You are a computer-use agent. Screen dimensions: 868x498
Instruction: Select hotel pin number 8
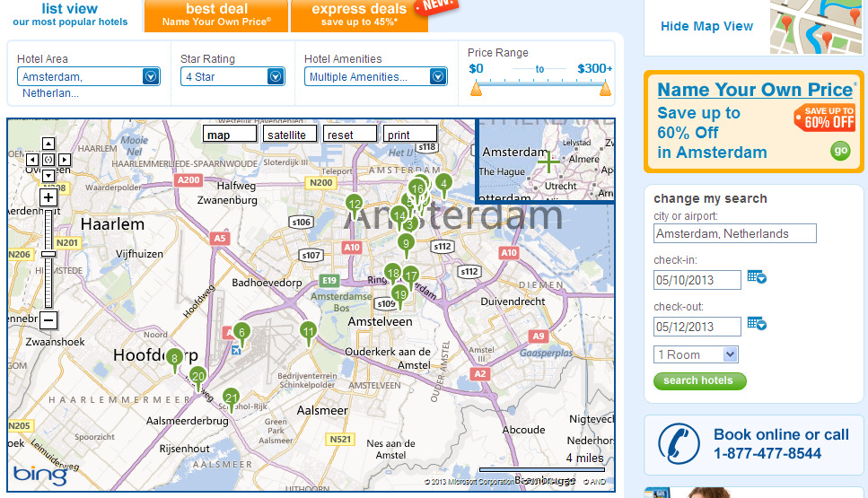click(x=175, y=360)
